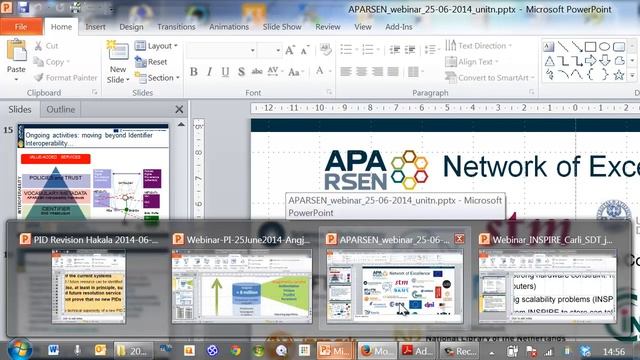The height and width of the screenshot is (360, 640).
Task: Click Decrease List Level icon
Action: pyautogui.click(x=394, y=50)
